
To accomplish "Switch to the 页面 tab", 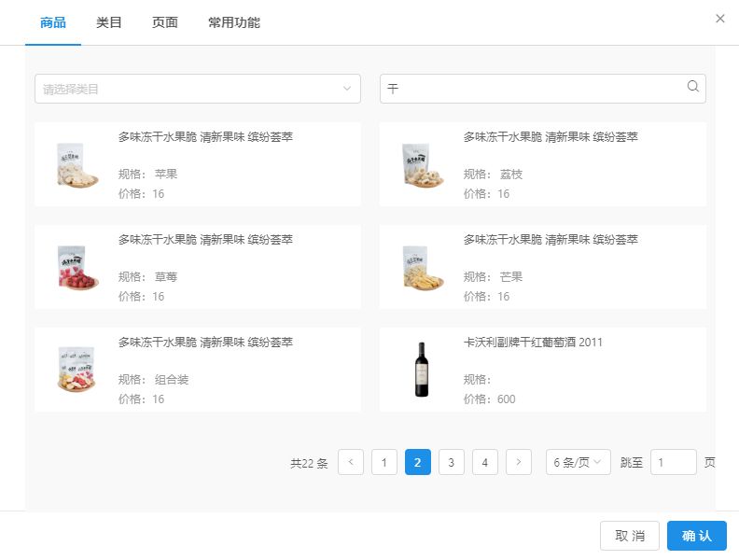I will click(x=165, y=22).
